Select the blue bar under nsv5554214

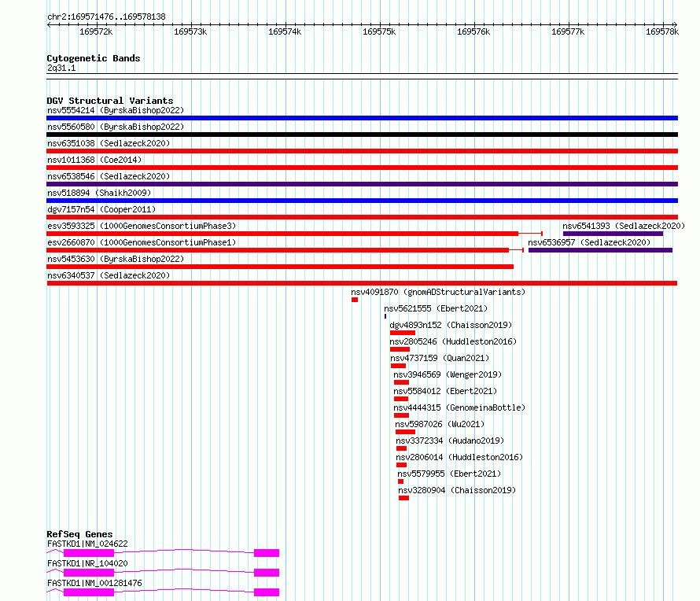[x=362, y=118]
